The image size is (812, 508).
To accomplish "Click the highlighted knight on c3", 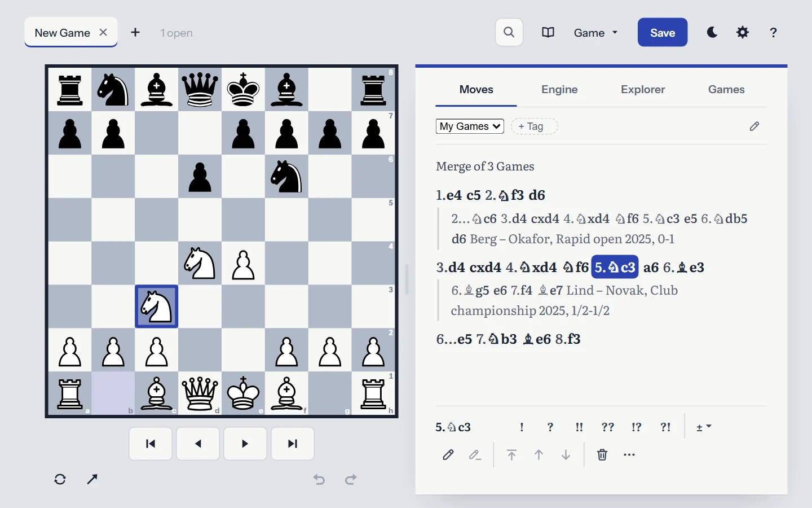I will 156,306.
